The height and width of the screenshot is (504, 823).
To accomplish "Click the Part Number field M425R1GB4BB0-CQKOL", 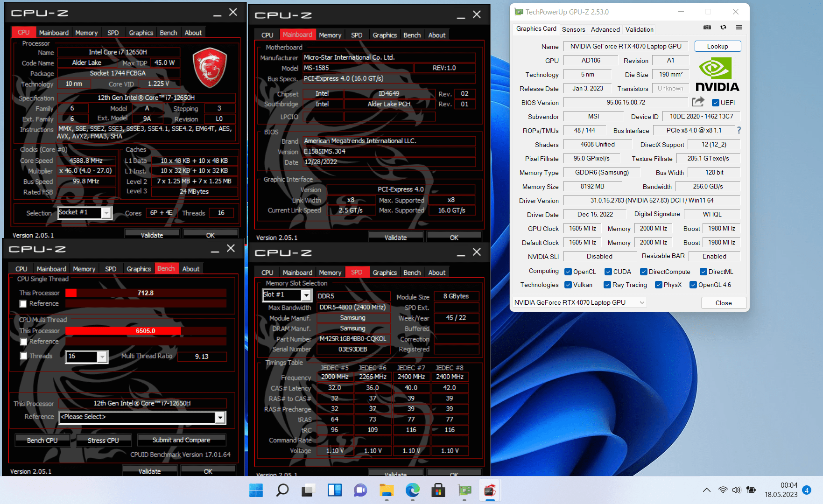I will (x=353, y=339).
